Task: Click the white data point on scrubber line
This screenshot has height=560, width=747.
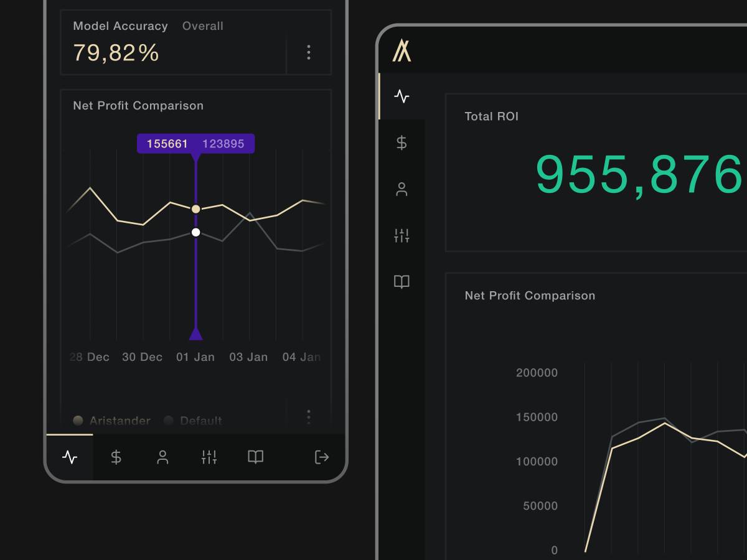Action: 195,232
